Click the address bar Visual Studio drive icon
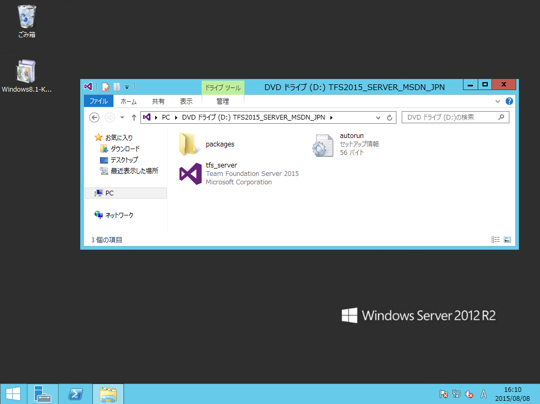 point(147,117)
